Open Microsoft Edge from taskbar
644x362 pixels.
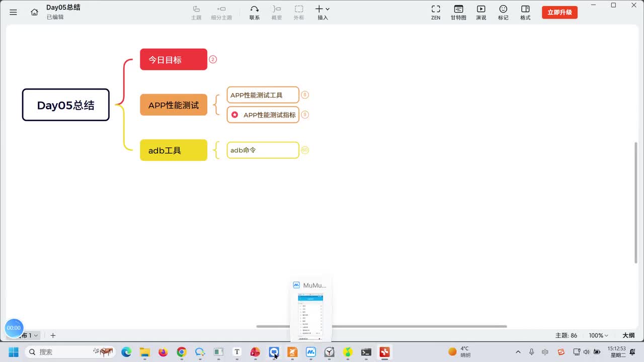[126, 352]
